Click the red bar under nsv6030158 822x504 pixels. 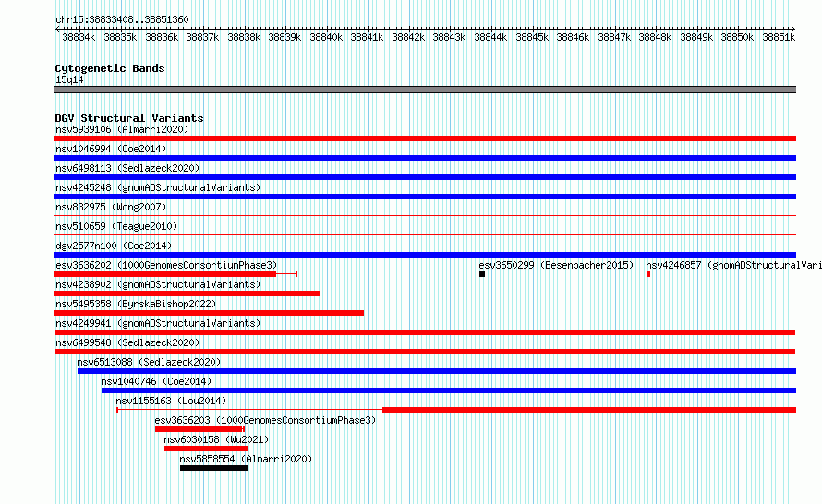coord(206,449)
